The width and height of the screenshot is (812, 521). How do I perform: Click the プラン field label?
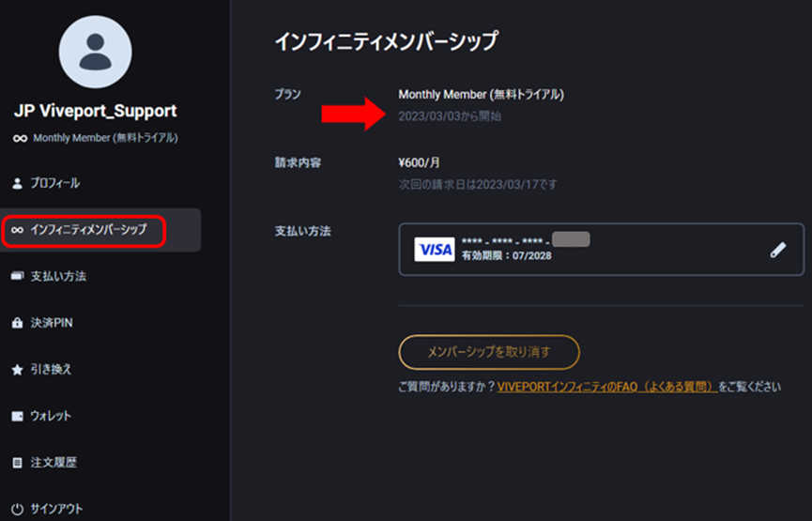coord(288,94)
